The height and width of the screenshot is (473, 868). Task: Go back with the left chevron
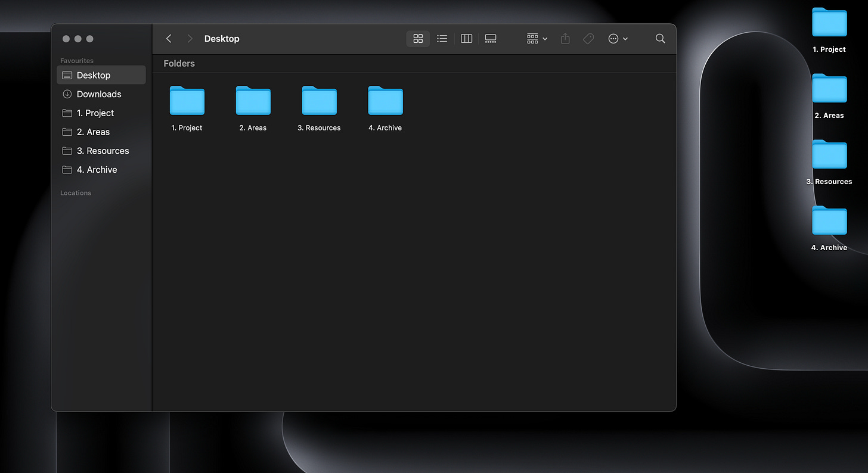[x=169, y=39]
